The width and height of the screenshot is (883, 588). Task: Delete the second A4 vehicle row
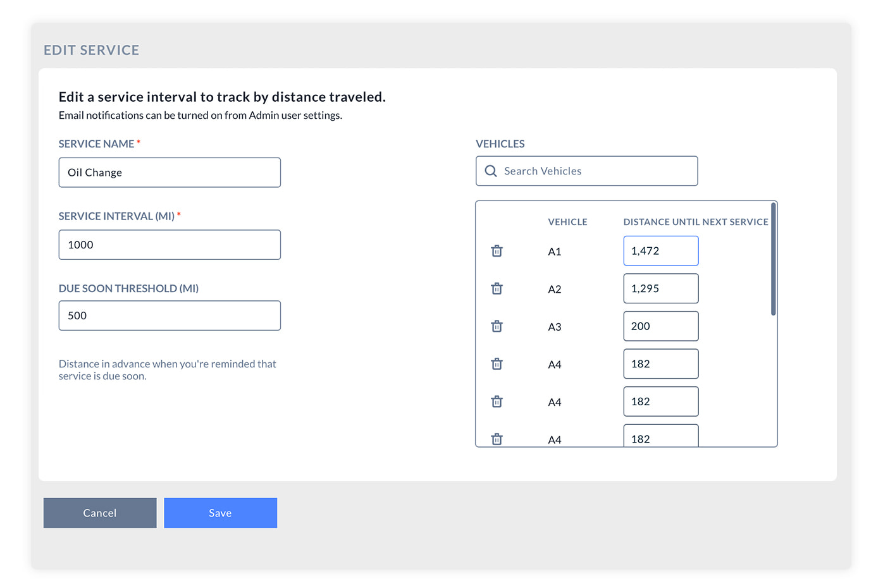pos(497,401)
